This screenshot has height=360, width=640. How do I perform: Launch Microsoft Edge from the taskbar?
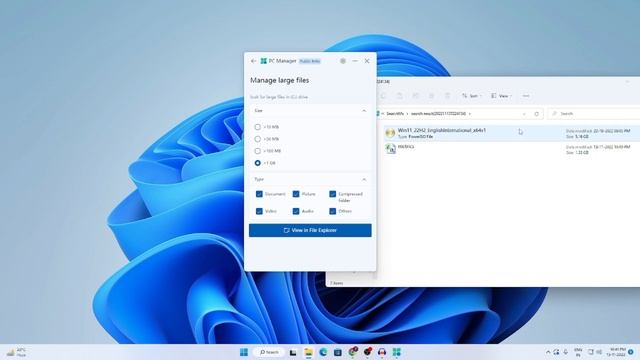point(323,352)
